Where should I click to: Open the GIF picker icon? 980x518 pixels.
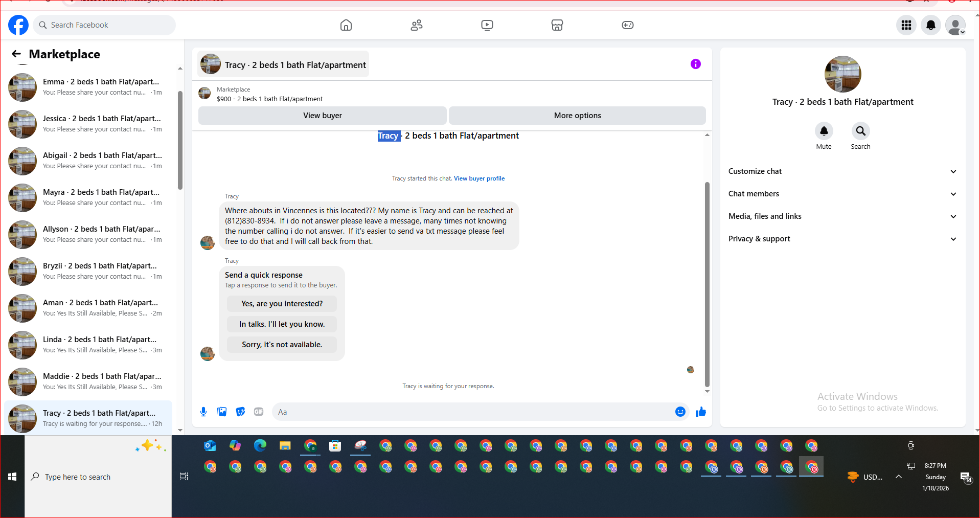click(x=259, y=412)
